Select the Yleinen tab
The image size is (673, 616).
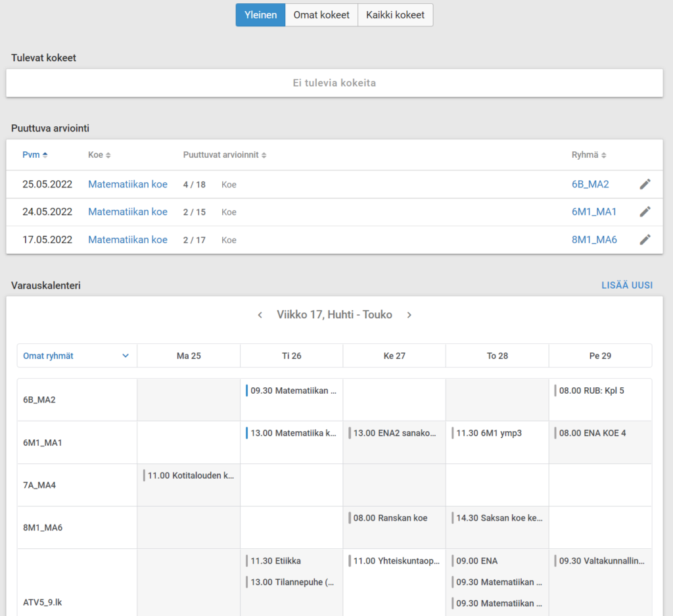(x=260, y=15)
